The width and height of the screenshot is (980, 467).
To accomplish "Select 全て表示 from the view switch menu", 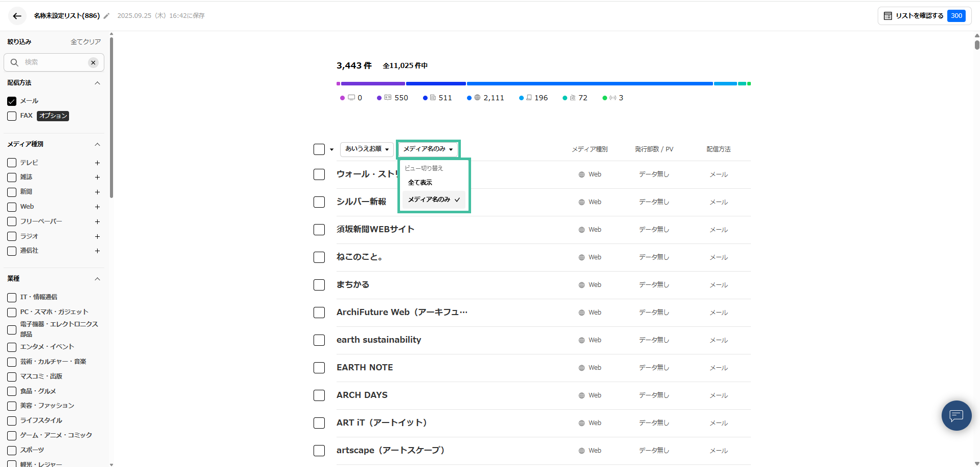I will pyautogui.click(x=419, y=182).
